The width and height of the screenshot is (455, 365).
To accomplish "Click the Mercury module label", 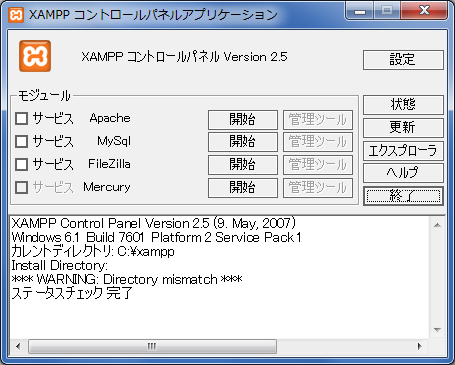I will [107, 187].
